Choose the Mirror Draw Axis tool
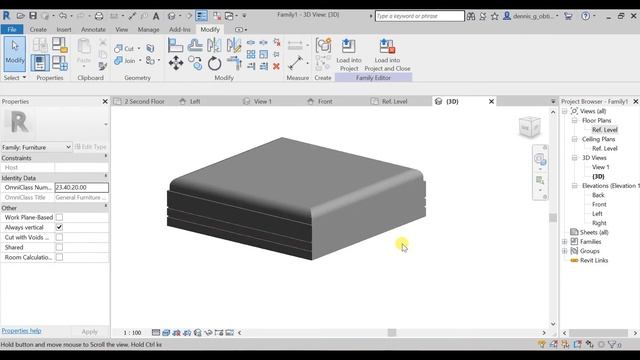Viewport: 640px width, 360px height. coord(234,45)
